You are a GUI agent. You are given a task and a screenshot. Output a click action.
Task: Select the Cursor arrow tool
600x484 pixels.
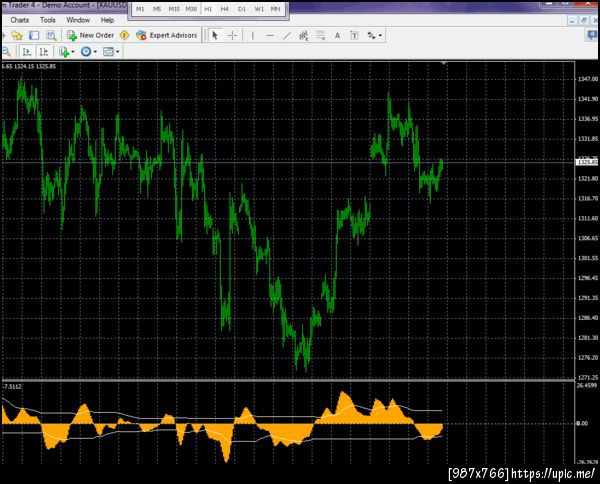(x=215, y=36)
